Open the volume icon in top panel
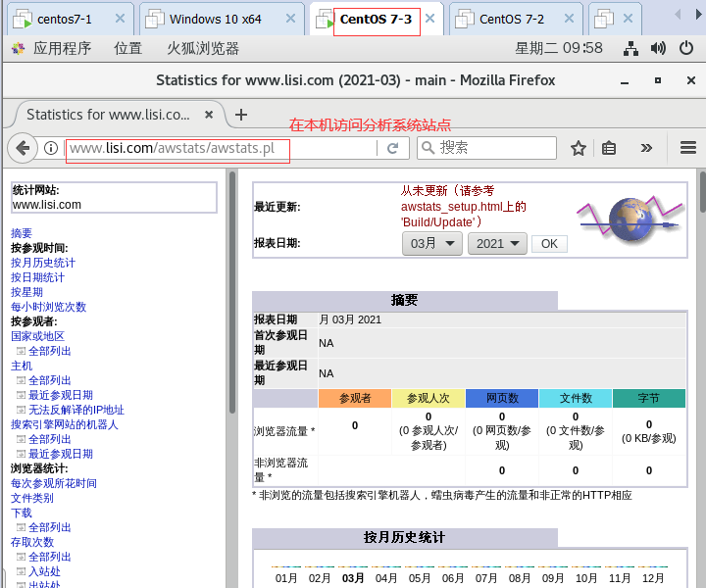This screenshot has height=588, width=706. pos(658,48)
